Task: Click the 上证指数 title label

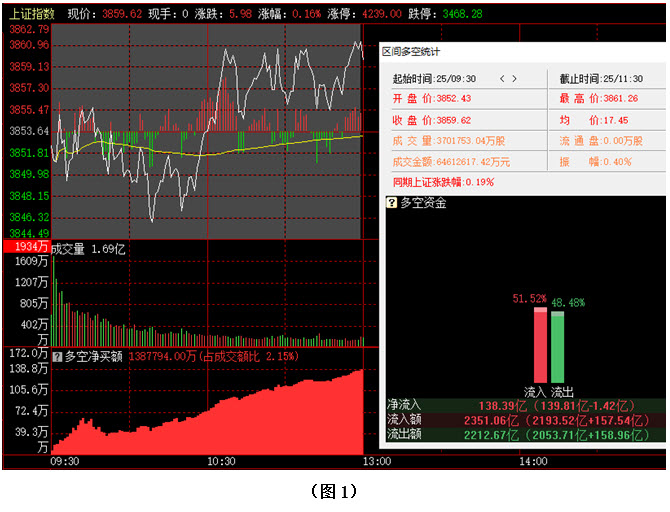Action: pos(32,14)
